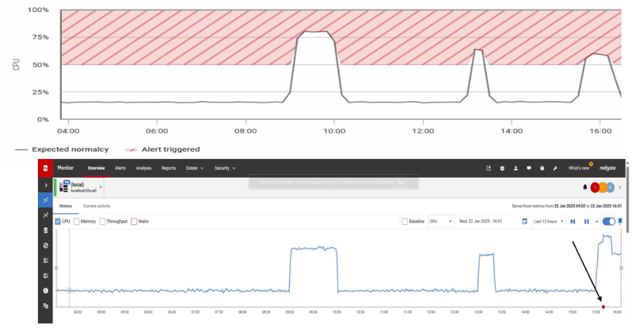
Task: Click the blue alert count badge
Action: 610,188
